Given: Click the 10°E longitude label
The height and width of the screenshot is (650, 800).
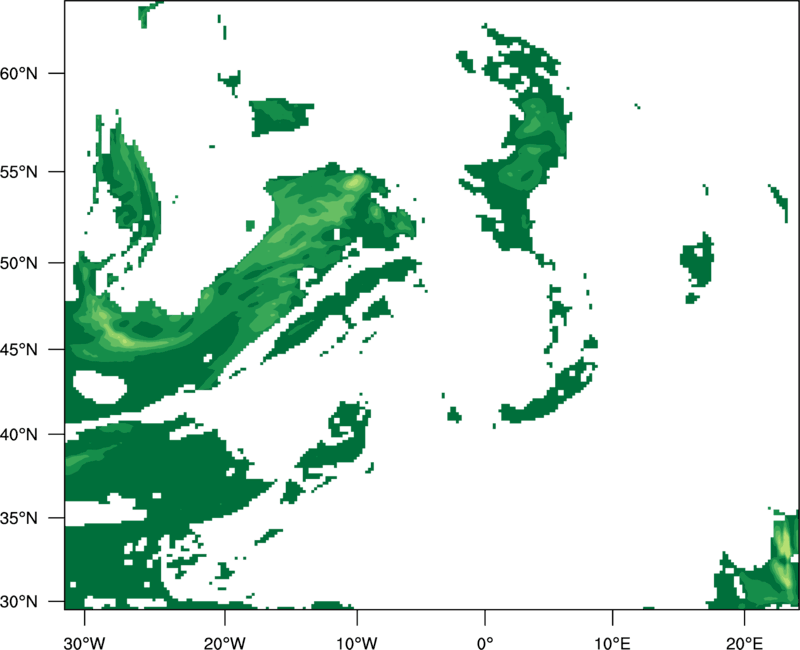Looking at the screenshot, I should coord(612,643).
